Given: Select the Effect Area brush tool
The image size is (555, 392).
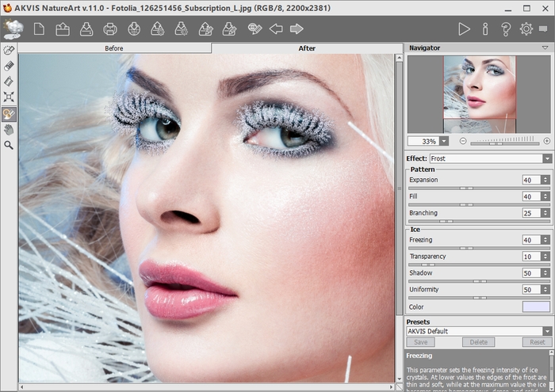Looking at the screenshot, I should (9, 50).
